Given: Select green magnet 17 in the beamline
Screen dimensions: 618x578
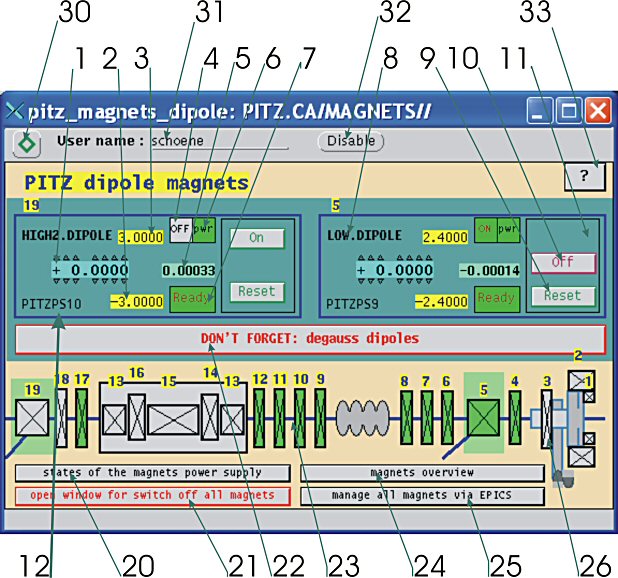Looking at the screenshot, I should (82, 418).
